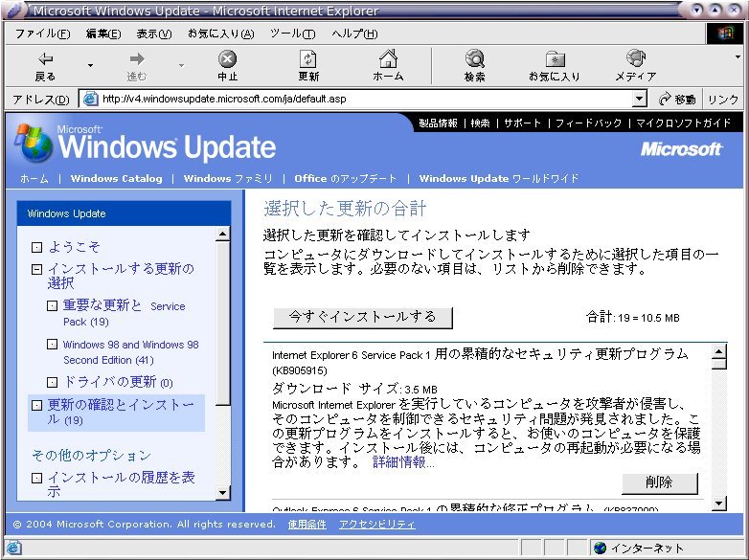Open 重要な更新と Service Pack (19) link
This screenshot has height=560, width=749.
pyautogui.click(x=124, y=313)
